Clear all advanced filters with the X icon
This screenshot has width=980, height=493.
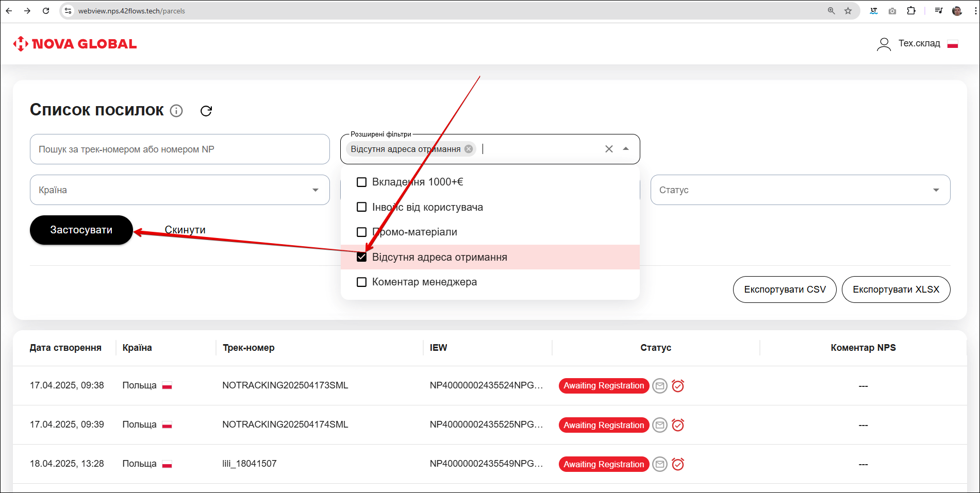[609, 149]
